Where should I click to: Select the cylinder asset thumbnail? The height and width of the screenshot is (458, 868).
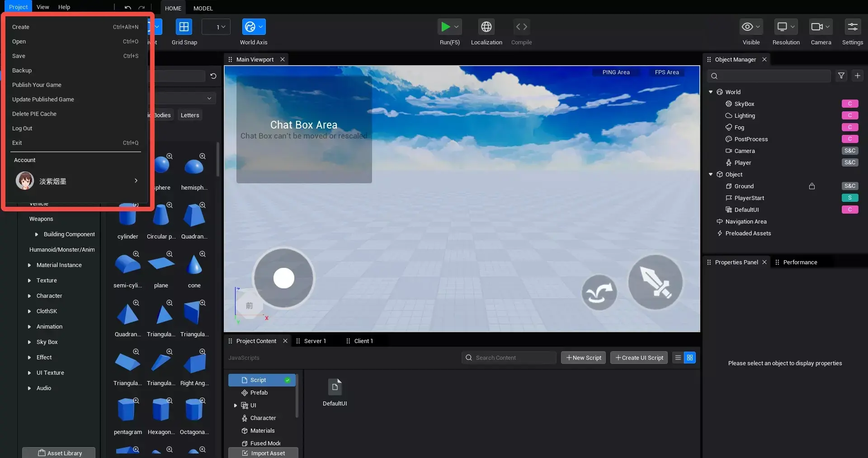[127, 216]
